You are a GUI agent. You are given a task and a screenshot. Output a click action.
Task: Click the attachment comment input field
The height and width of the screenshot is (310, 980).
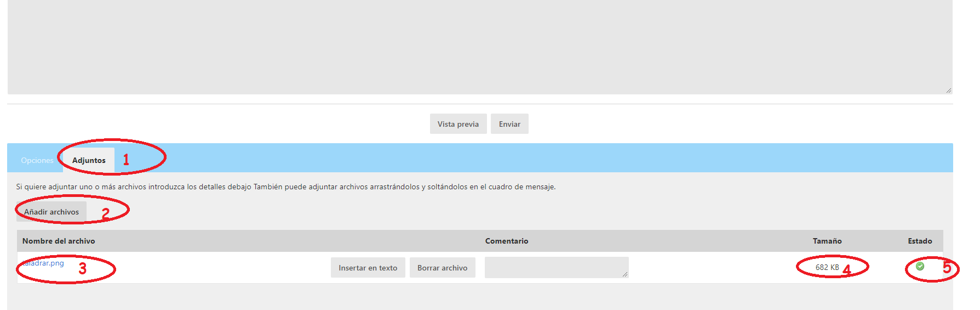(555, 267)
